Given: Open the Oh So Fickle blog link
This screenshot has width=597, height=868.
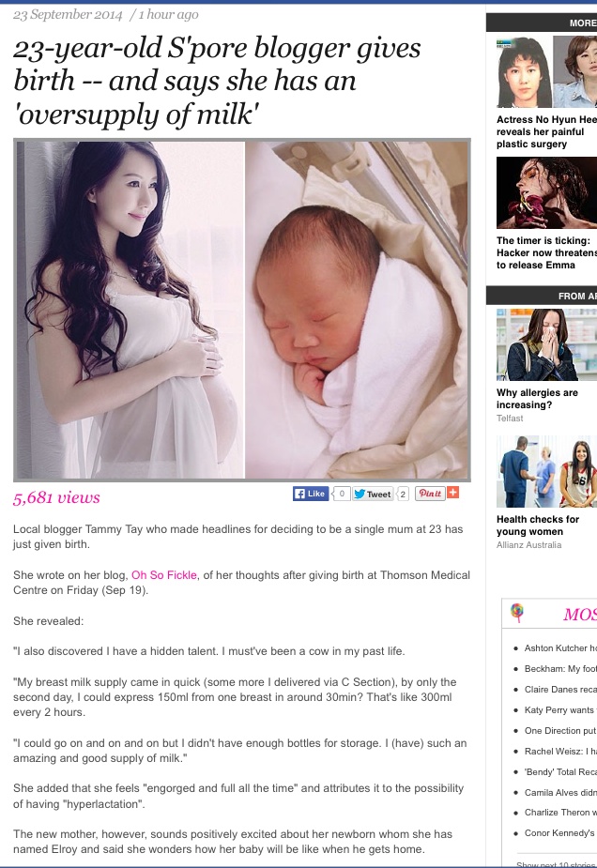Looking at the screenshot, I should pyautogui.click(x=164, y=575).
